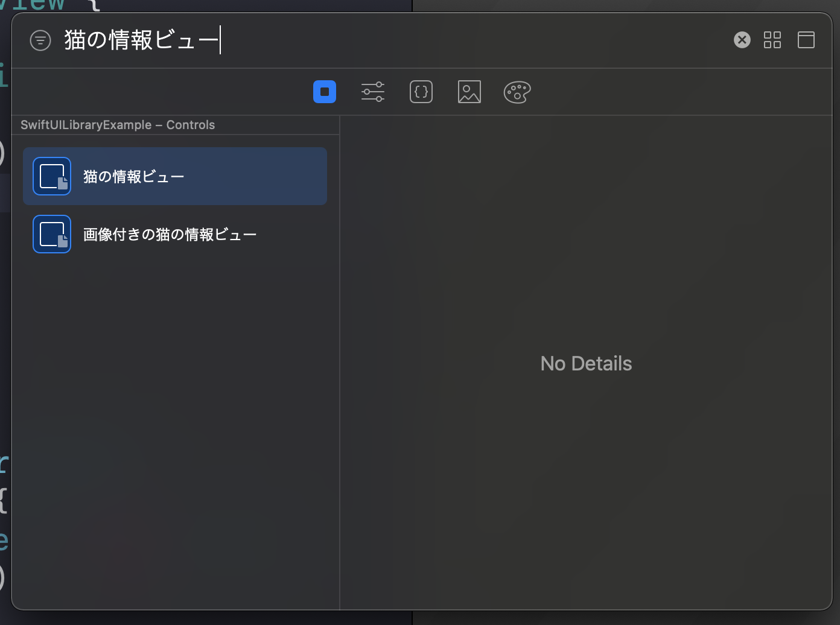
Task: Click the icon beside 猫の情報ビュー row
Action: 52,176
